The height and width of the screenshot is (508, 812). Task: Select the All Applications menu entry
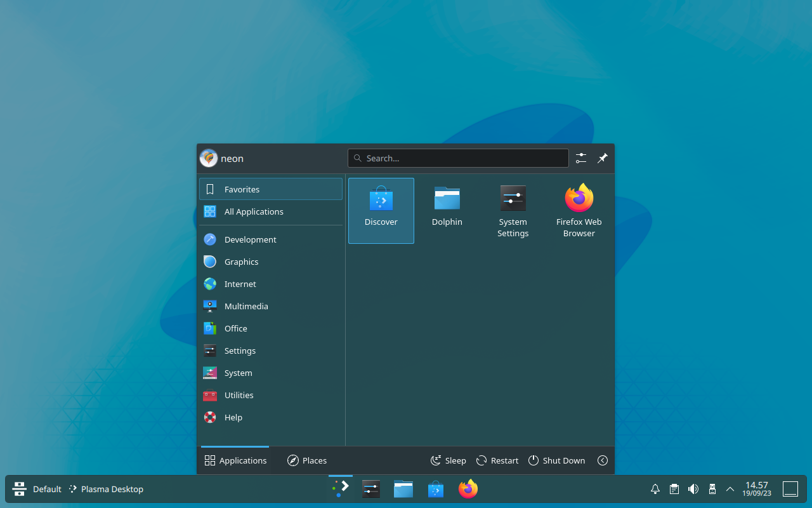pos(254,211)
